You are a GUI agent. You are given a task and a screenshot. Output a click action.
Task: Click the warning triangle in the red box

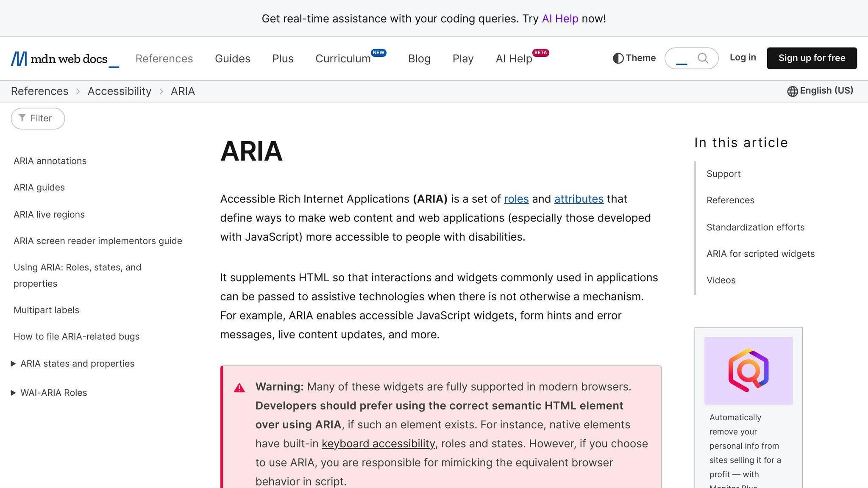[239, 387]
